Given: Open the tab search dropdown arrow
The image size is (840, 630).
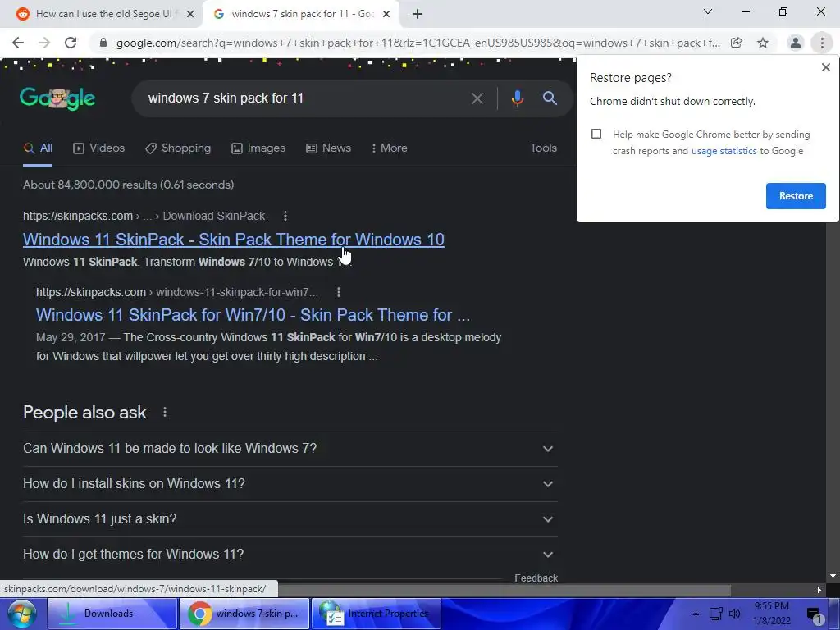Looking at the screenshot, I should pos(708,11).
